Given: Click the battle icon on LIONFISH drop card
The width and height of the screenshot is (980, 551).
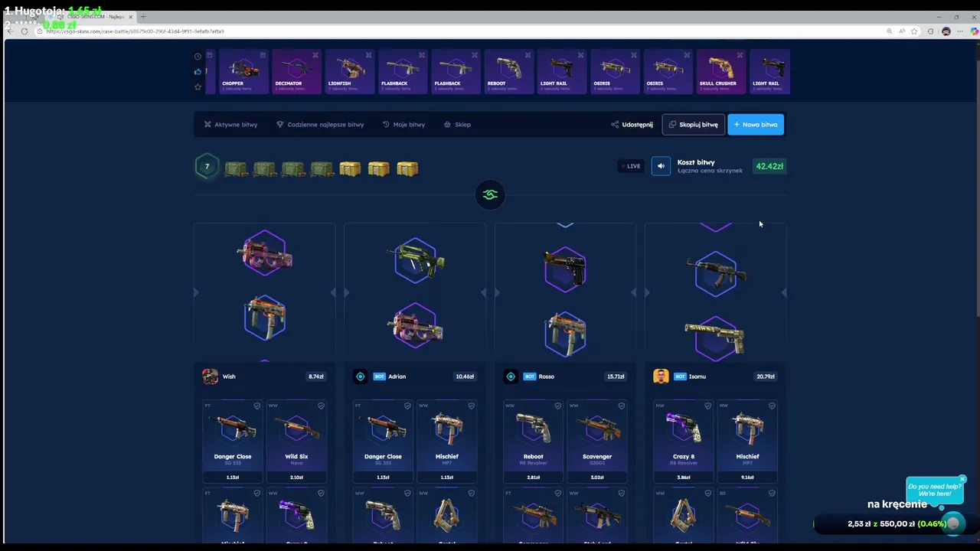Looking at the screenshot, I should pyautogui.click(x=368, y=55).
